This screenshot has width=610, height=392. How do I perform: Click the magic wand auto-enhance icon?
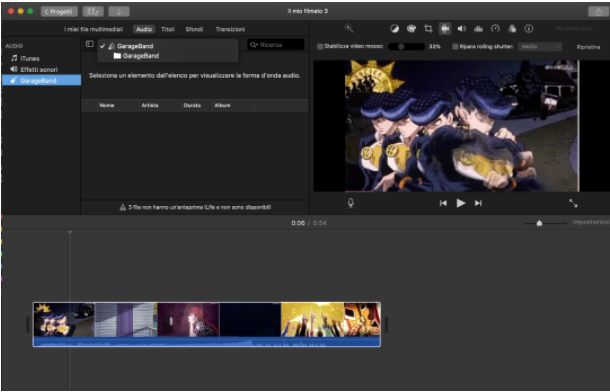pyautogui.click(x=349, y=28)
